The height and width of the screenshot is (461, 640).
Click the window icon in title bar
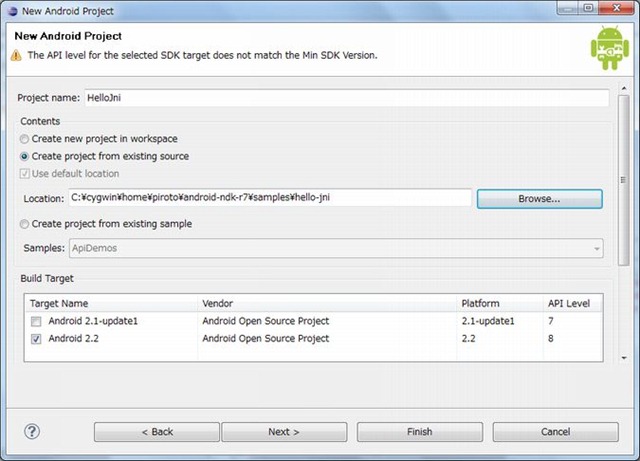tap(11, 10)
